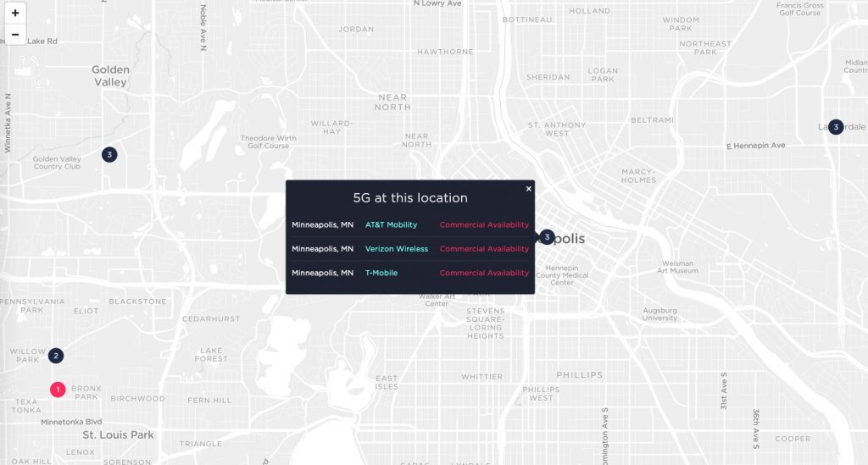Click the N Lowry Ave street label

pos(437,3)
